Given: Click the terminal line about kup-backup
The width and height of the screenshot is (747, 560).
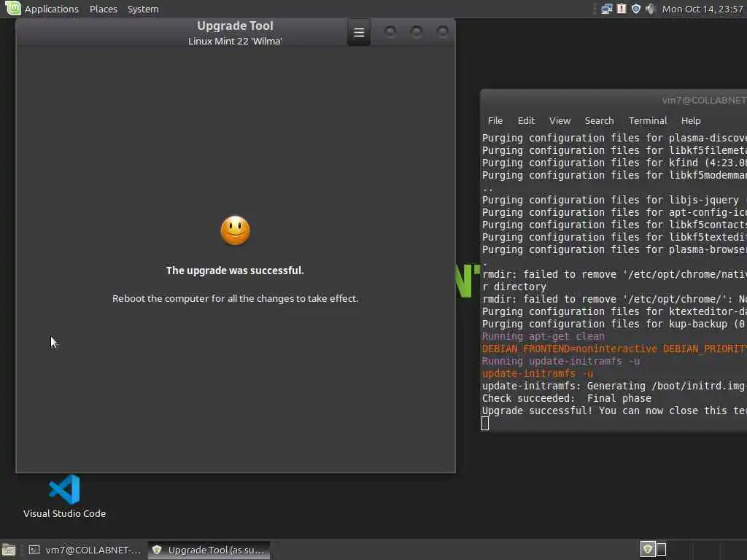Looking at the screenshot, I should 614,324.
